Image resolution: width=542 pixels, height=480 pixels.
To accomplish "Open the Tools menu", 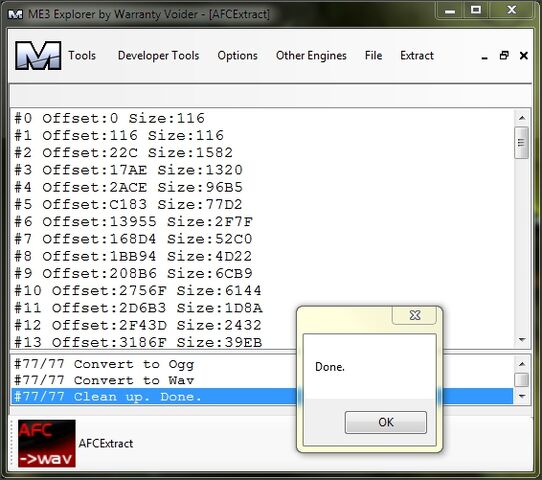I will click(x=82, y=55).
